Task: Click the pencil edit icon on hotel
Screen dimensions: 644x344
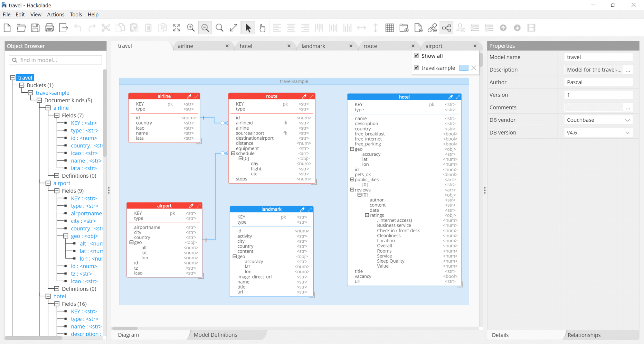Action: [450, 97]
